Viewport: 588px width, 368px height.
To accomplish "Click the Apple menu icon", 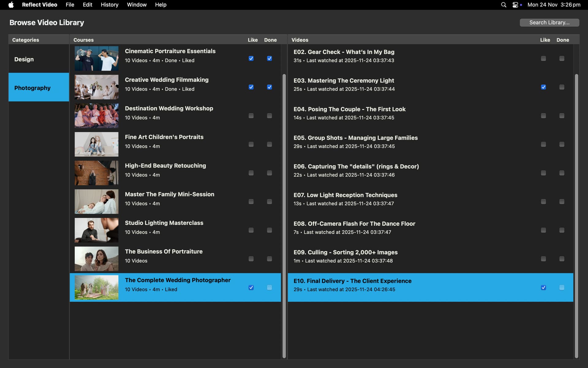I will [x=11, y=5].
